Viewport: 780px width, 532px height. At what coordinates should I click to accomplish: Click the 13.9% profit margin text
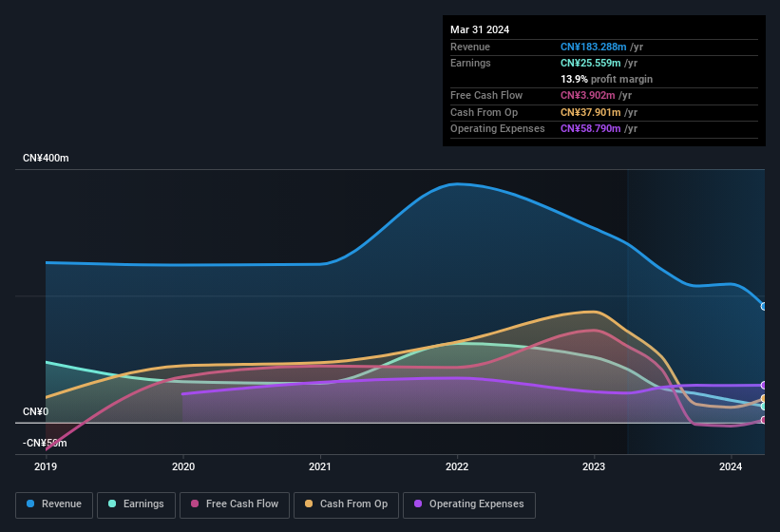(x=606, y=79)
